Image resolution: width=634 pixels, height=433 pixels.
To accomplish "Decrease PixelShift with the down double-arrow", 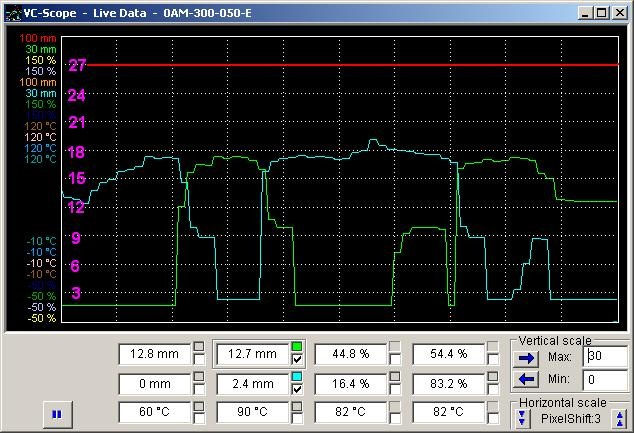I will 522,418.
